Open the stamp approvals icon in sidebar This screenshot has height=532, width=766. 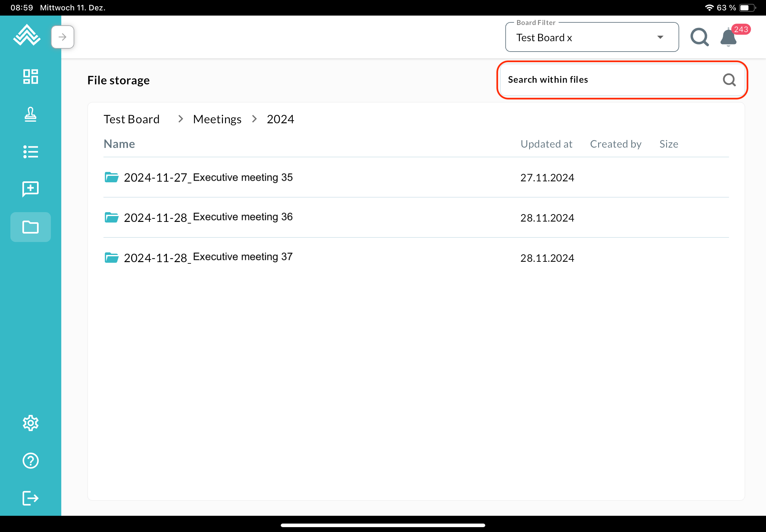coord(30,114)
